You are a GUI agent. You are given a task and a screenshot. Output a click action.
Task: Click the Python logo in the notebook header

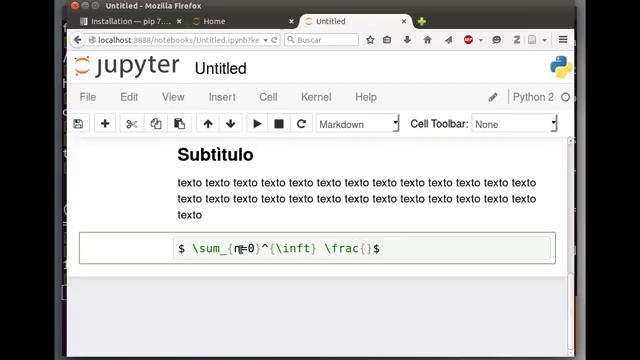tap(561, 67)
